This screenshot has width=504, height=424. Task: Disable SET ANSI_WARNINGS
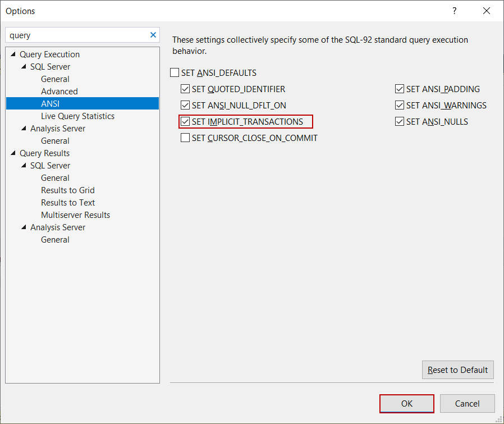tap(399, 105)
